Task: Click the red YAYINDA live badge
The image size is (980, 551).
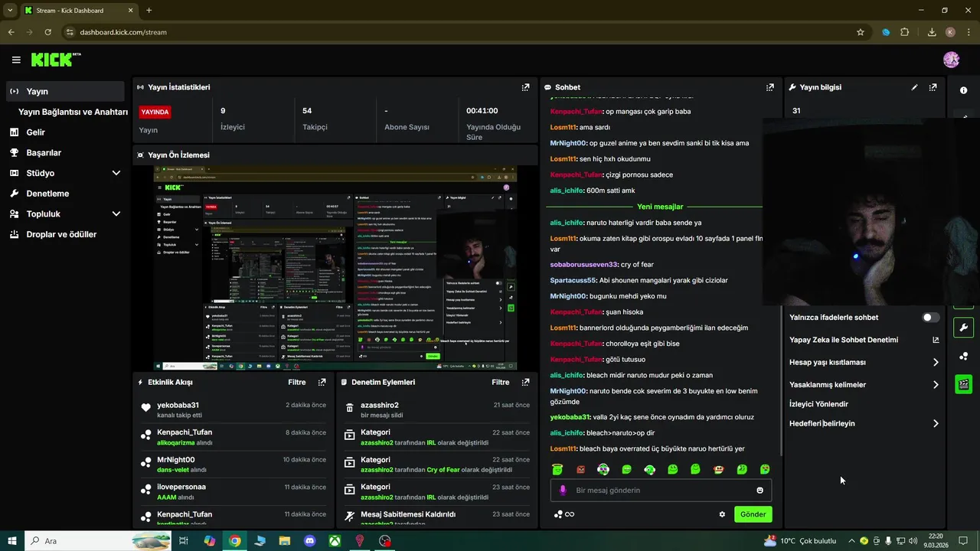Action: (x=155, y=112)
